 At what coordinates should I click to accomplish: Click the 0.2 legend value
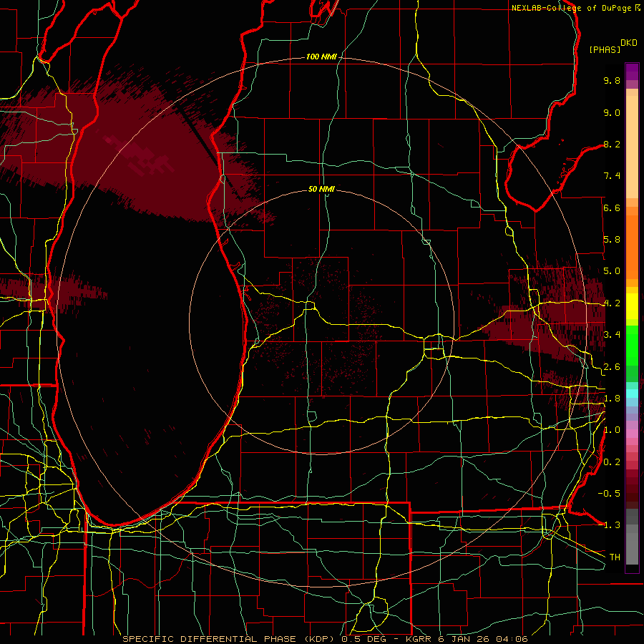612,462
